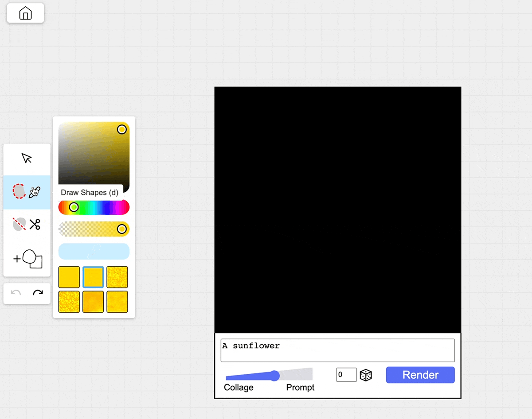Click the redo arrow
Viewport: 532px width, 419px height.
tap(38, 293)
